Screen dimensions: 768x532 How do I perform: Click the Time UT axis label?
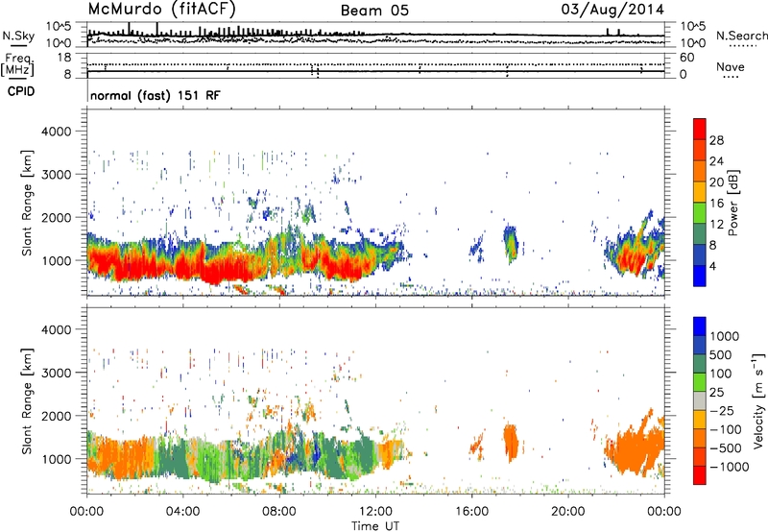[375, 526]
